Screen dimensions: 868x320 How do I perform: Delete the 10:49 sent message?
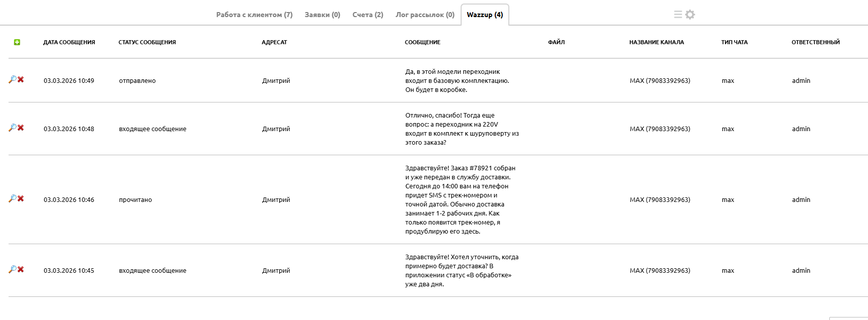21,79
